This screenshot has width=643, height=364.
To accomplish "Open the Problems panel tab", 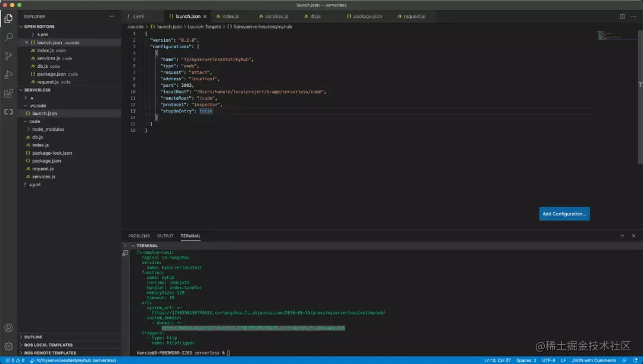I will [x=139, y=236].
